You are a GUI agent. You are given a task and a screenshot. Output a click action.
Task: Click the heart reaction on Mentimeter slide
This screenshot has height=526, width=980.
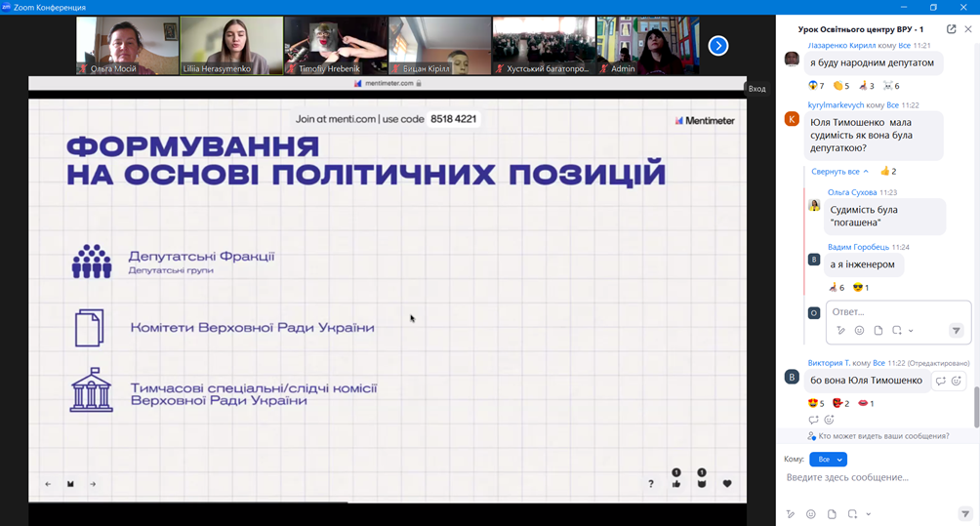click(727, 484)
